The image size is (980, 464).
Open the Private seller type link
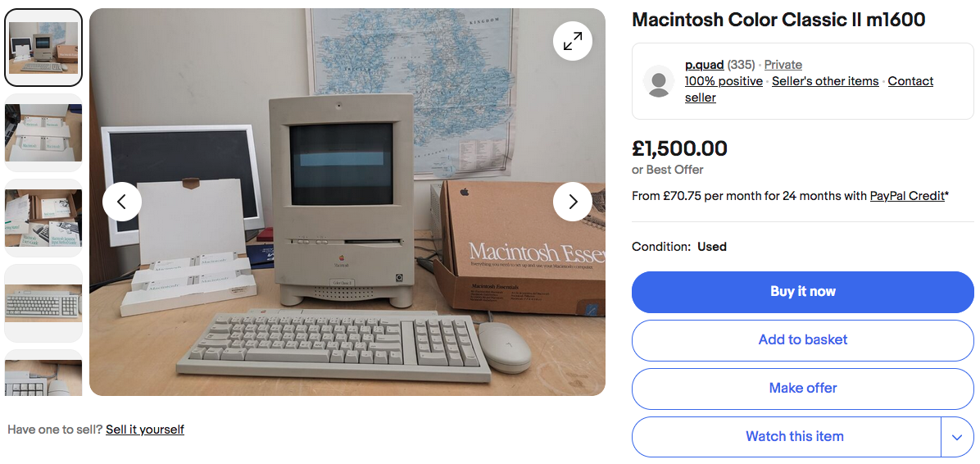(783, 65)
